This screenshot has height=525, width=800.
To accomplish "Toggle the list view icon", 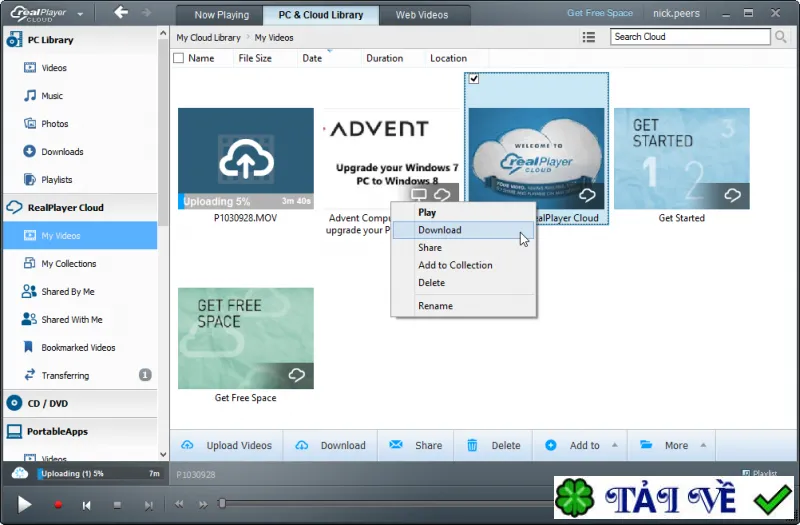I will click(x=589, y=37).
